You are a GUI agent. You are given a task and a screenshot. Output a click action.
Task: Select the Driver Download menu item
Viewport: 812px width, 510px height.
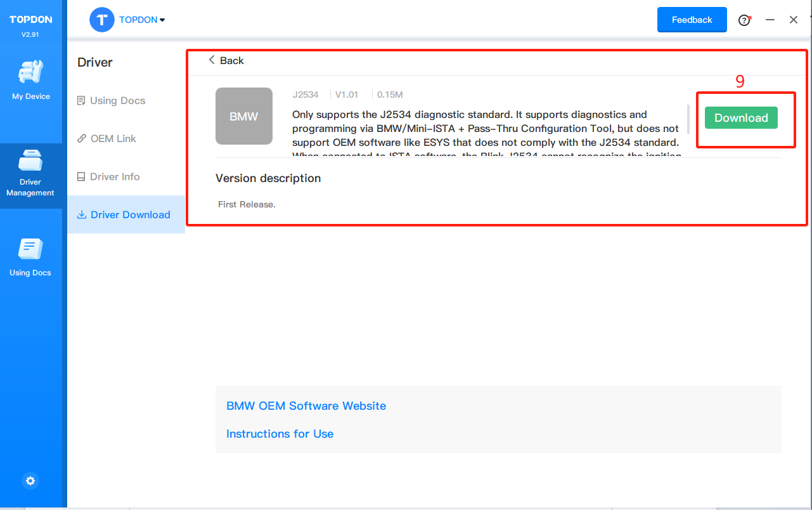click(x=126, y=214)
